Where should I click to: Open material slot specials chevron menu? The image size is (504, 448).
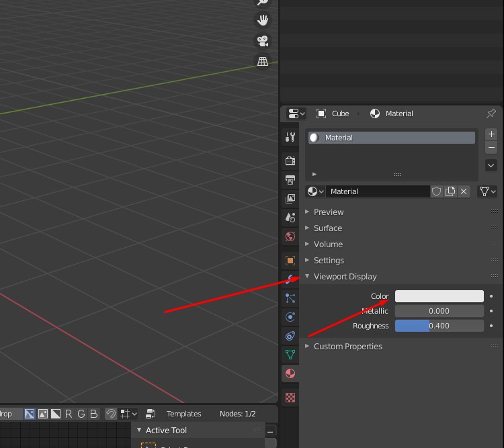pos(491,166)
